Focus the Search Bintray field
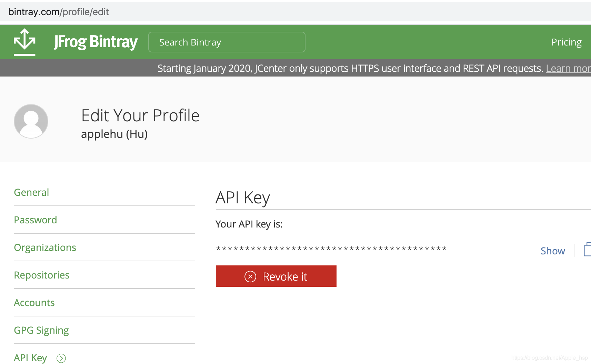 (x=227, y=42)
